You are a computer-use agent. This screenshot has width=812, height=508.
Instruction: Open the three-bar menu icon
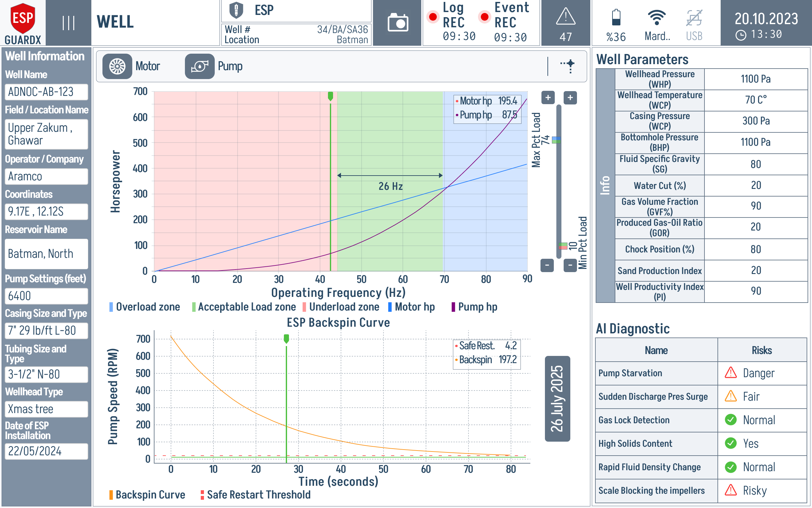pyautogui.click(x=69, y=23)
